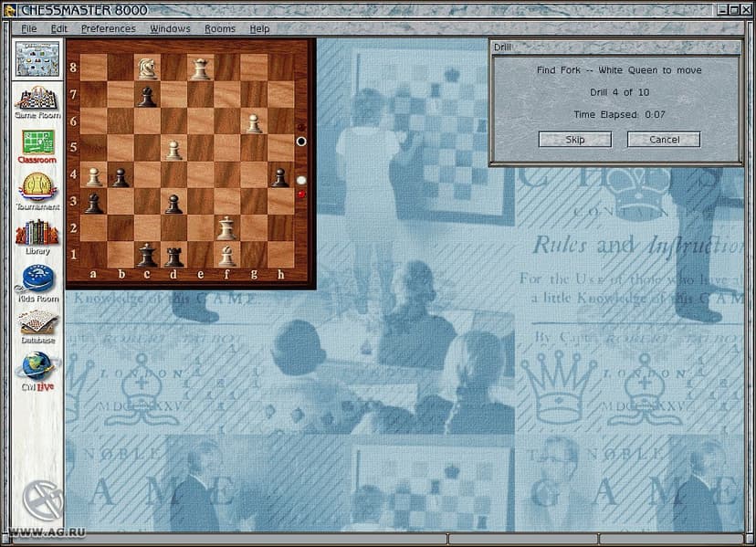Click the empty e5 square on the board
This screenshot has height=547, width=756.
[x=201, y=148]
